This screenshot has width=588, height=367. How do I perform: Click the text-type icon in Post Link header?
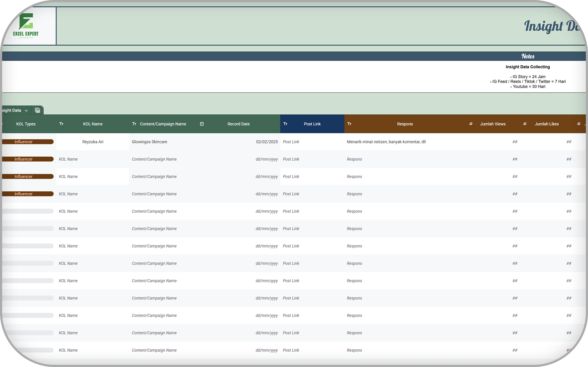[x=285, y=124]
